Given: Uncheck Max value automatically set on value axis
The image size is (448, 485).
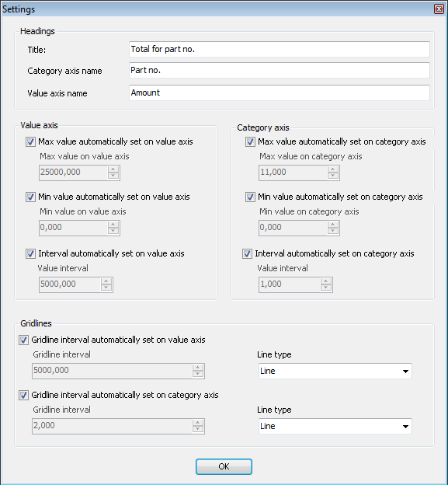Looking at the screenshot, I should coord(30,142).
